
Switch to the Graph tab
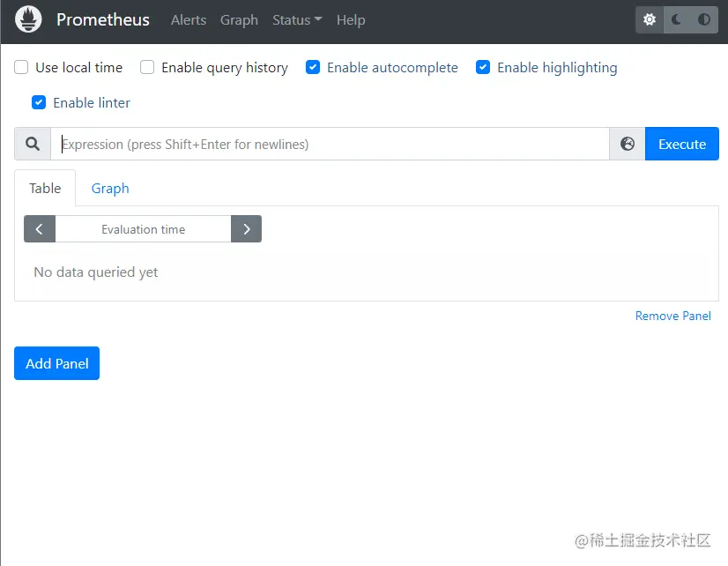[110, 188]
